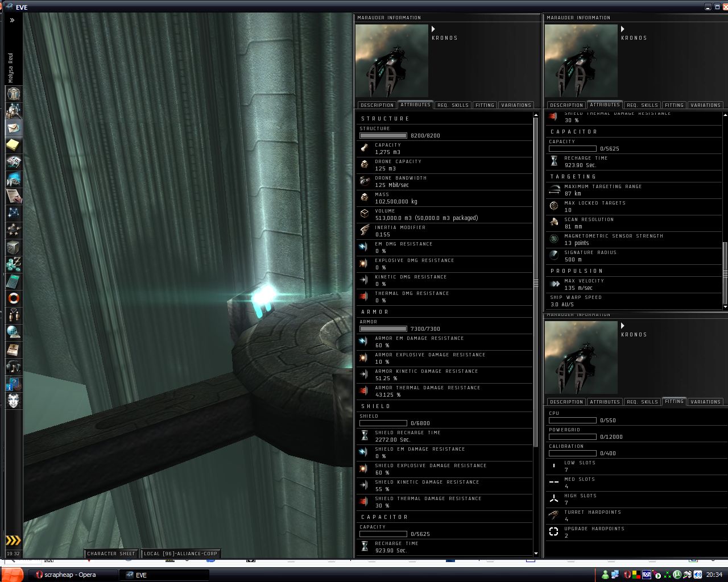Image resolution: width=728 pixels, height=582 pixels.
Task: Open the scroll-and-pen sidebar icon
Action: pyautogui.click(x=14, y=196)
